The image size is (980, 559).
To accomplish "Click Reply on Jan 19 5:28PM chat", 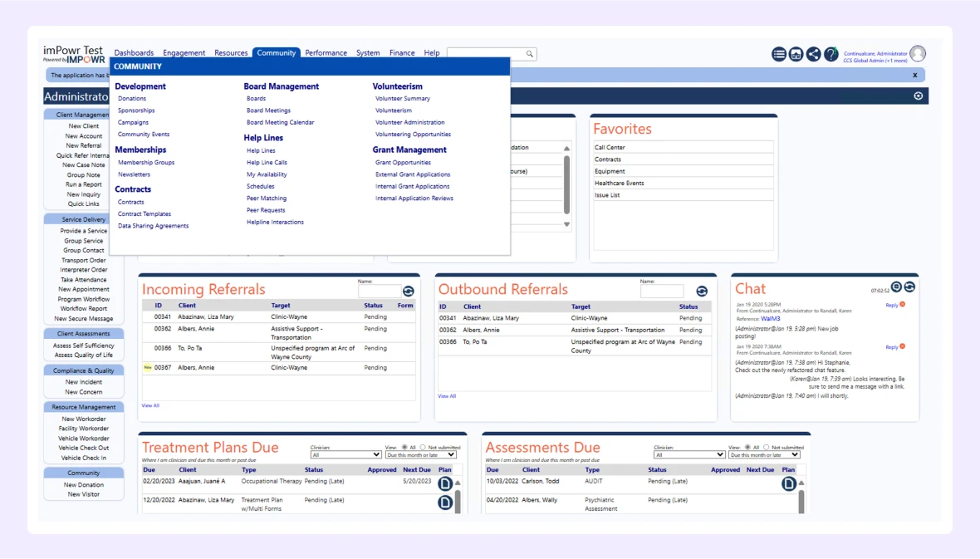I will click(892, 305).
